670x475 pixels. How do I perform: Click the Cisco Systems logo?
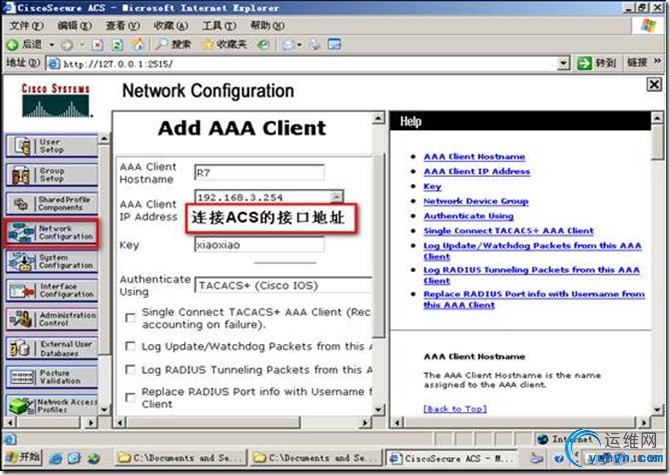(56, 100)
